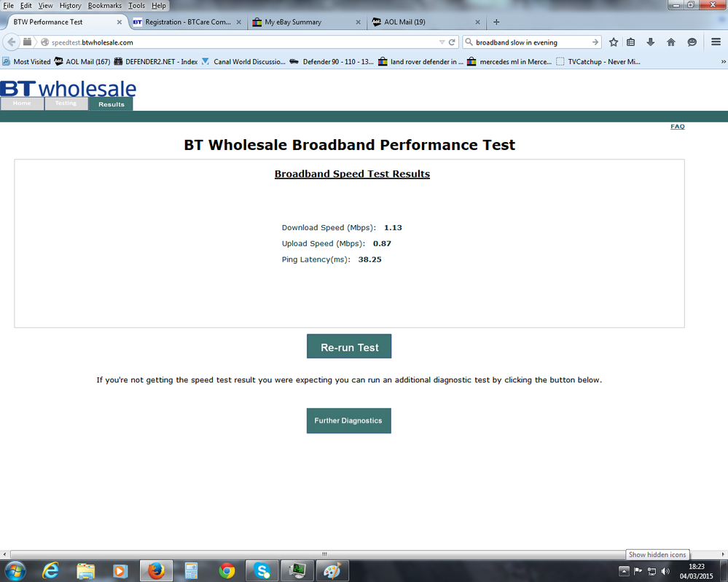Open the Help menu
This screenshot has width=728, height=582.
tap(158, 6)
